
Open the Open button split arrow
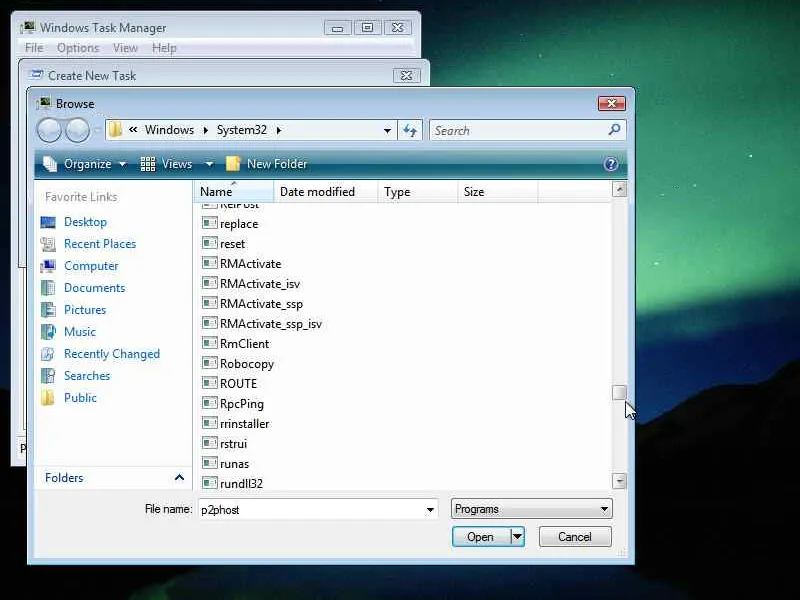tap(517, 537)
